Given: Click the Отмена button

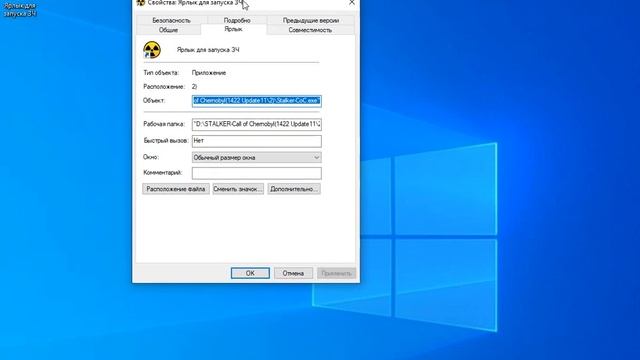Looking at the screenshot, I should coord(293,273).
